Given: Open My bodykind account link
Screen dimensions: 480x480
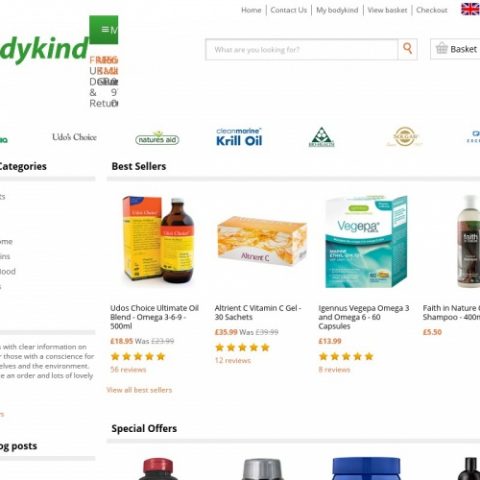Looking at the screenshot, I should coord(337,10).
